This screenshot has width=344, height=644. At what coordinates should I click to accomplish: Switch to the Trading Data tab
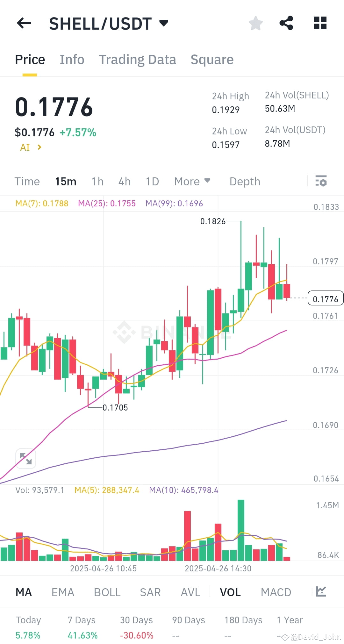point(137,60)
